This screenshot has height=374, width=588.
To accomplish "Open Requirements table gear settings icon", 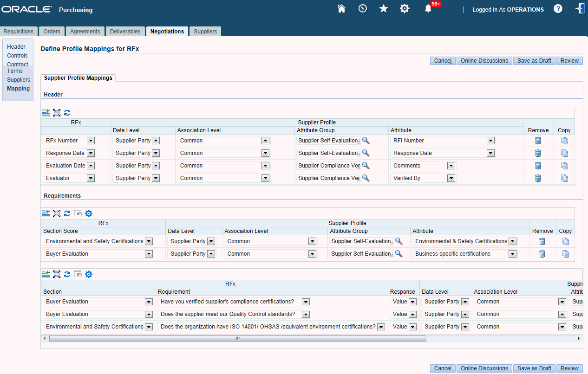I will (x=89, y=213).
